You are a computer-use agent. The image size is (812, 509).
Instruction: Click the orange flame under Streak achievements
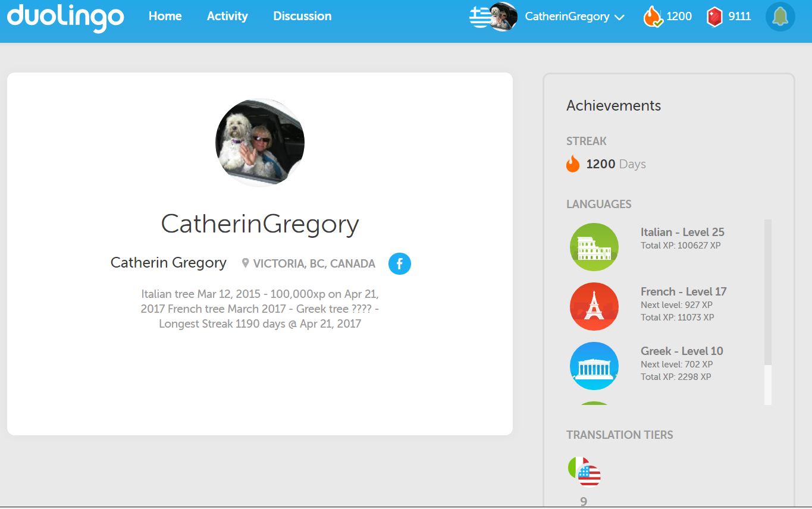pyautogui.click(x=573, y=163)
